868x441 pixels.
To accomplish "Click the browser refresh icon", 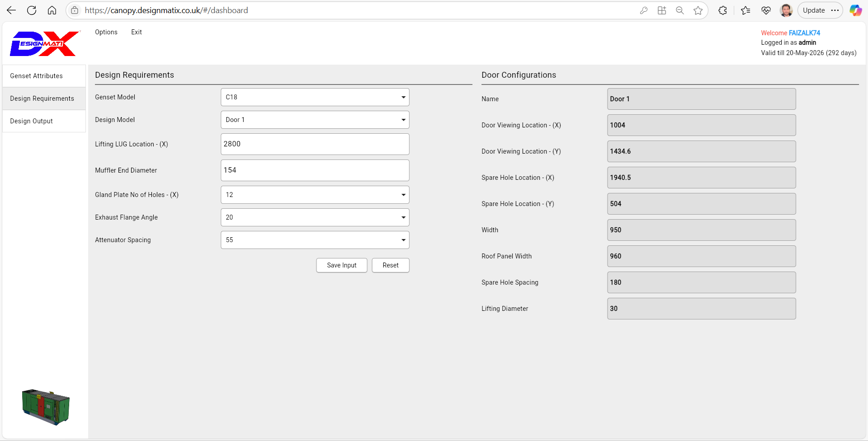I will 32,10.
